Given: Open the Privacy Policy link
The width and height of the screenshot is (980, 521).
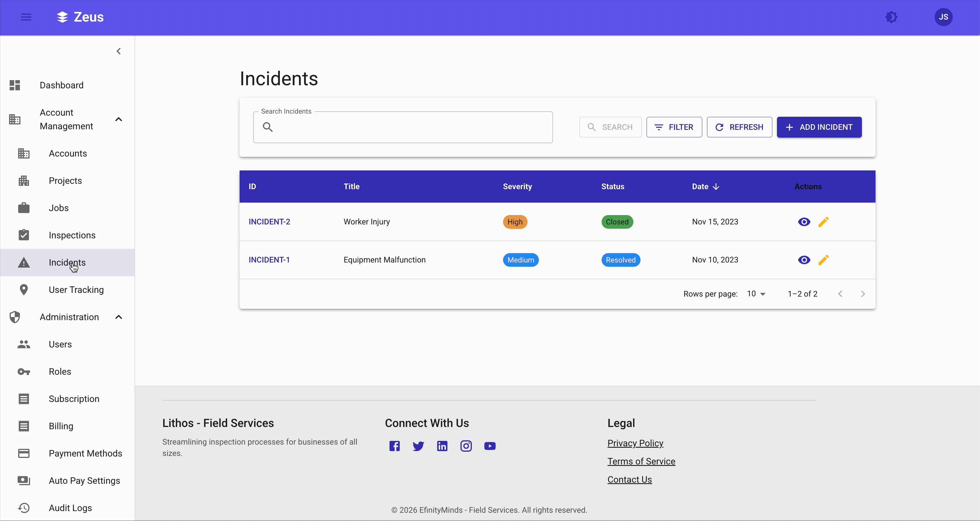Looking at the screenshot, I should (635, 443).
